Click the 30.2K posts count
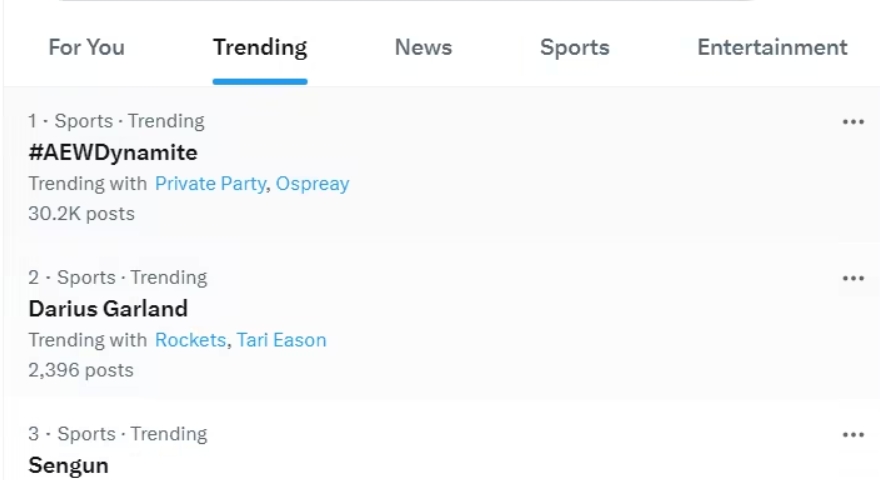880x480 pixels. [81, 213]
